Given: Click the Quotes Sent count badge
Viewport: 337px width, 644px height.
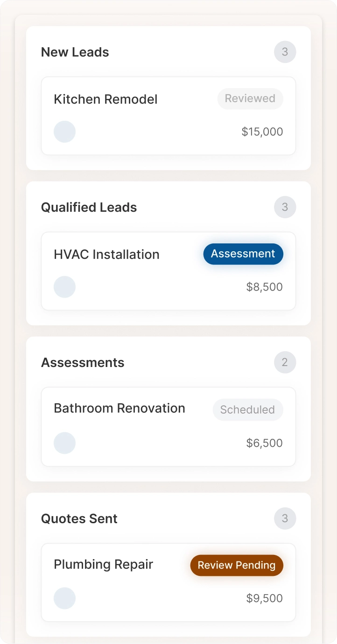Looking at the screenshot, I should 285,519.
